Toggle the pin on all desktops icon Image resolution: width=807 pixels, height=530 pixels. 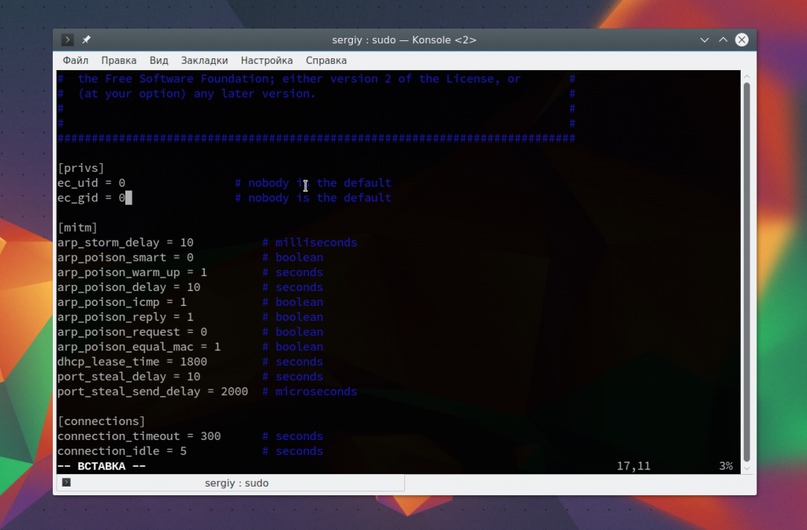click(86, 40)
